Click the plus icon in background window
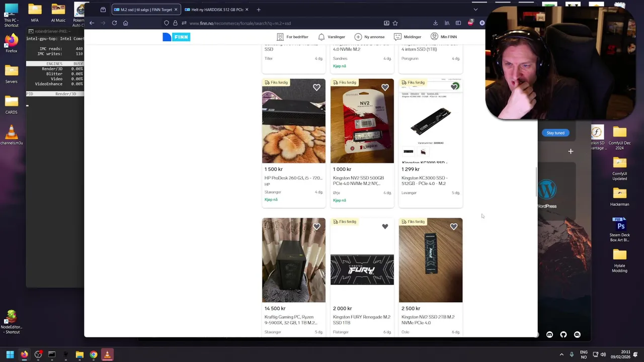The height and width of the screenshot is (362, 644). click(571, 151)
